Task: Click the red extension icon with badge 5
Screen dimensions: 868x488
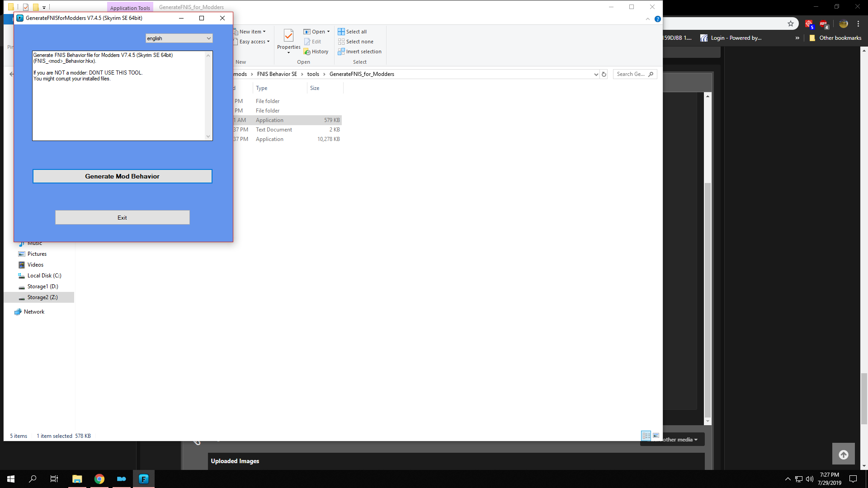Action: click(809, 24)
